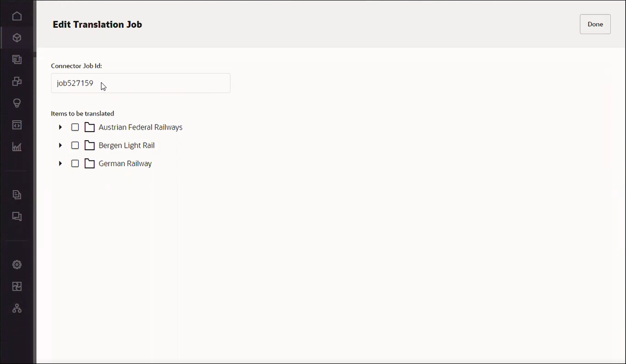Viewport: 626px width, 364px height.
Task: Open the Settings gear icon
Action: coord(17,265)
